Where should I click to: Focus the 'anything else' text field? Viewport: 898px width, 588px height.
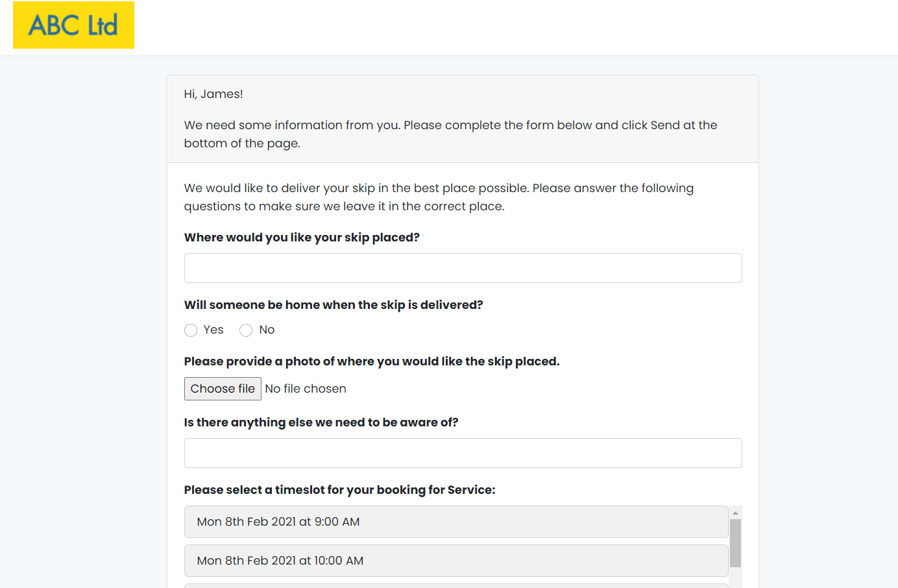coord(463,453)
